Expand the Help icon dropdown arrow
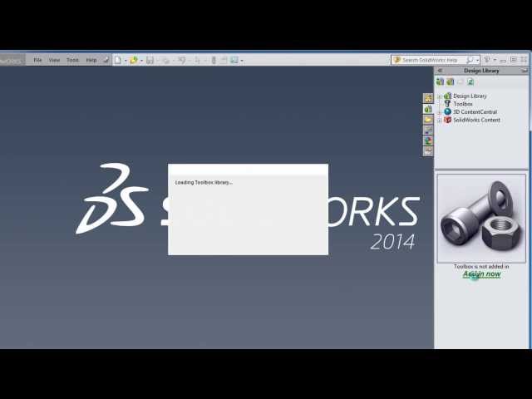This screenshot has height=399, width=532. click(x=495, y=60)
